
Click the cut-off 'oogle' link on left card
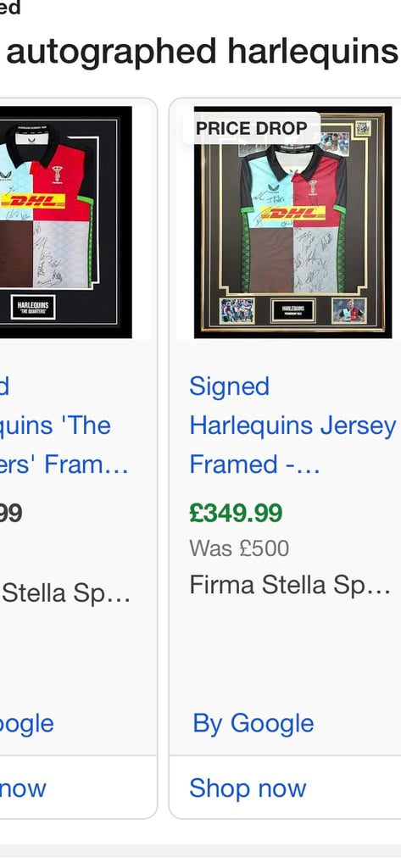point(26,724)
